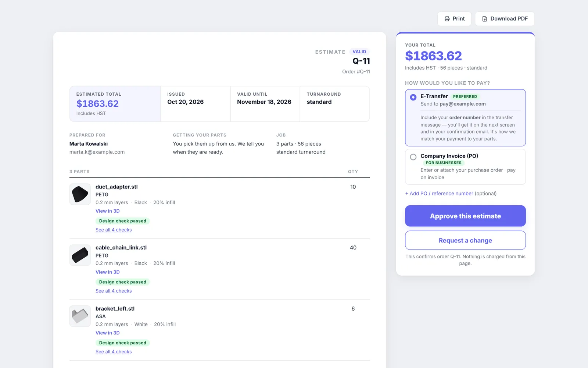Screen dimensions: 588x368
Task: Click valid until date November 18, 2026
Action: [264, 102]
